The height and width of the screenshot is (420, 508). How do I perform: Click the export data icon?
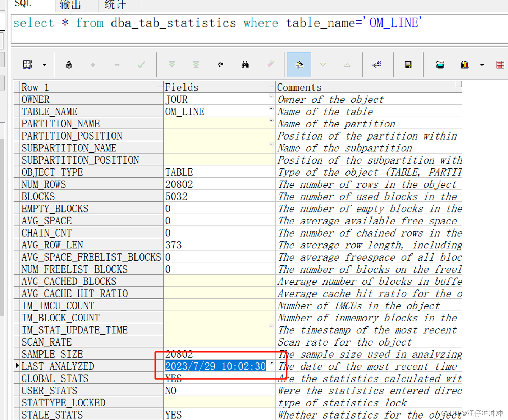(x=440, y=65)
